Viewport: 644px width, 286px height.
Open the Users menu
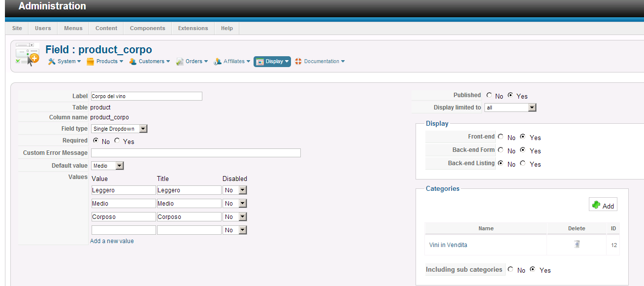click(43, 28)
